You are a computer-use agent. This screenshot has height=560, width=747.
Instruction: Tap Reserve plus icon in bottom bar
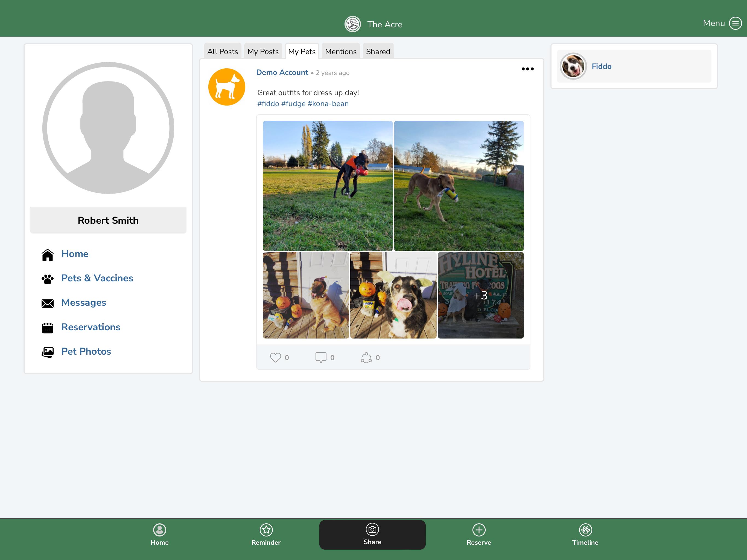(x=479, y=530)
